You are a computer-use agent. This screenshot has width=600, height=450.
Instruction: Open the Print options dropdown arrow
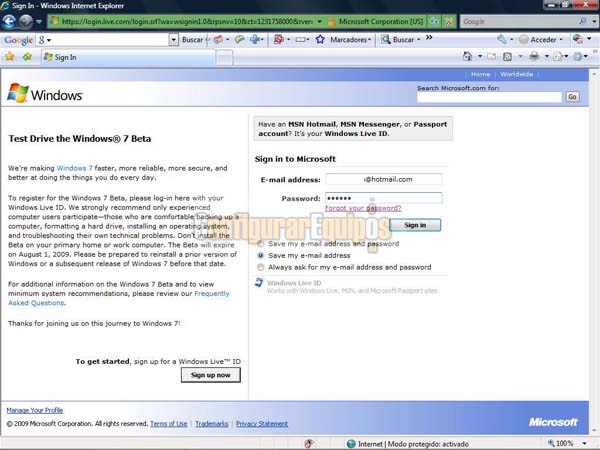[x=546, y=57]
